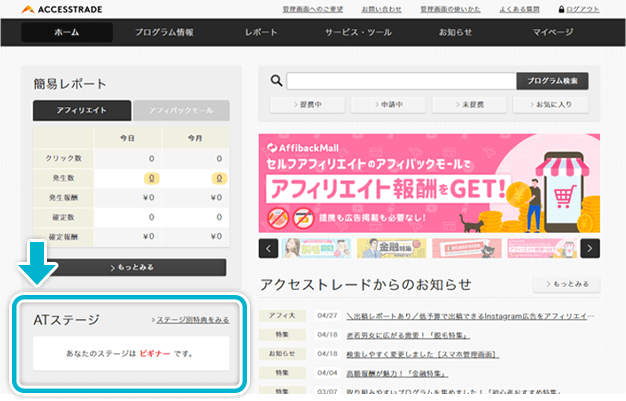
Task: Click the 今日 column header
Action: [128, 138]
